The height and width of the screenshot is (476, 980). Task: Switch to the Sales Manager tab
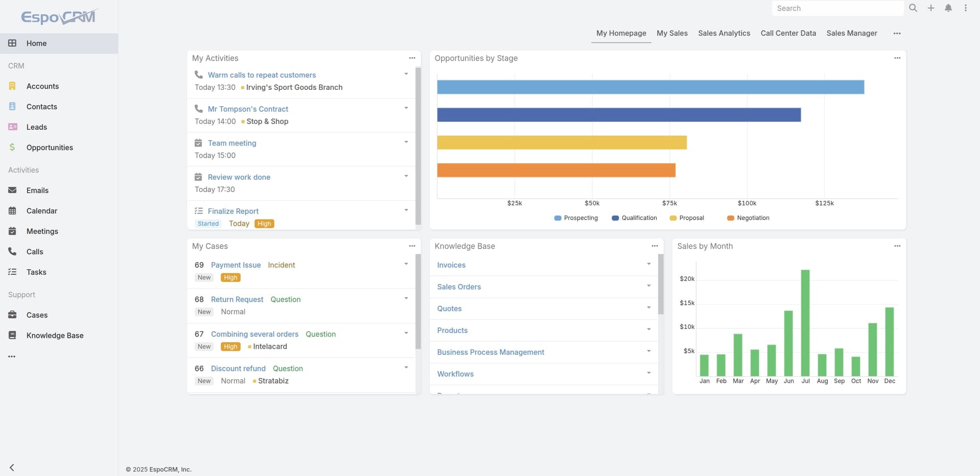pos(852,33)
